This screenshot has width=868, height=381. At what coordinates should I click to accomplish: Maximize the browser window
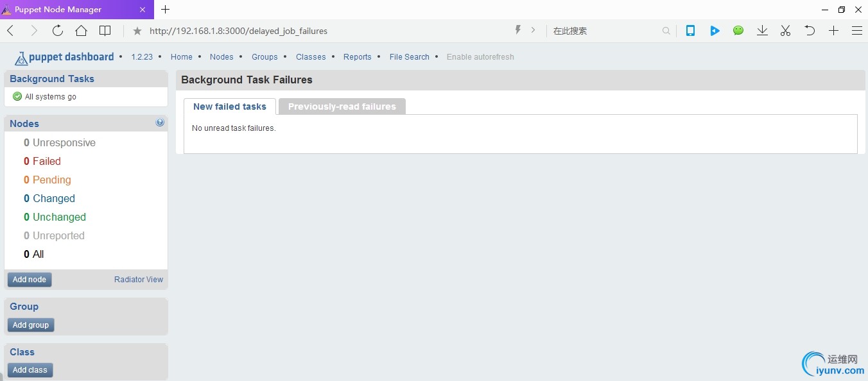842,10
